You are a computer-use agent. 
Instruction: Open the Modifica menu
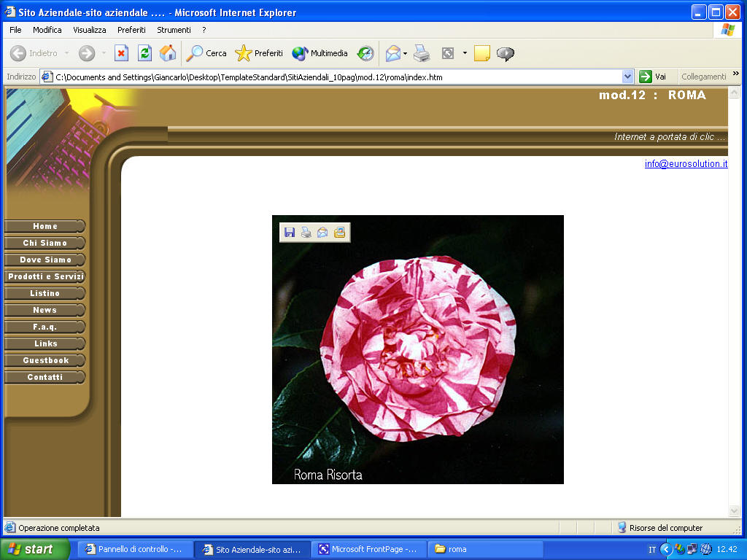pyautogui.click(x=47, y=29)
